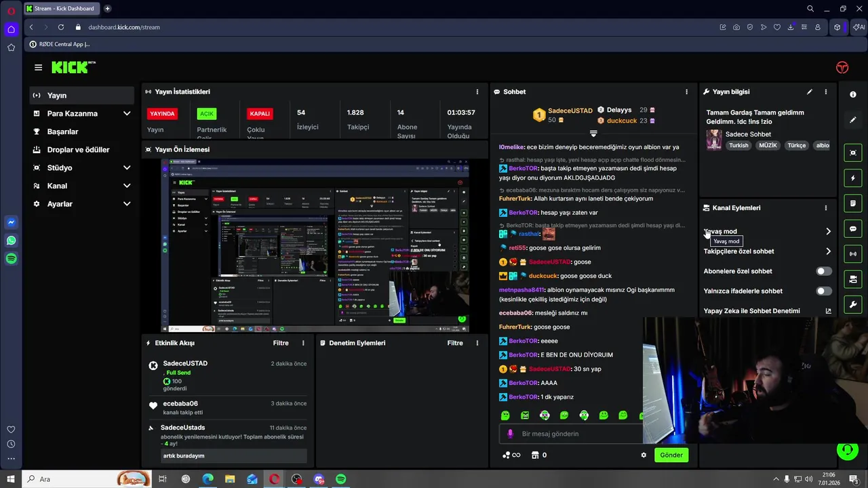
Task: Click the channel actions sidebar icon
Action: 853,279
